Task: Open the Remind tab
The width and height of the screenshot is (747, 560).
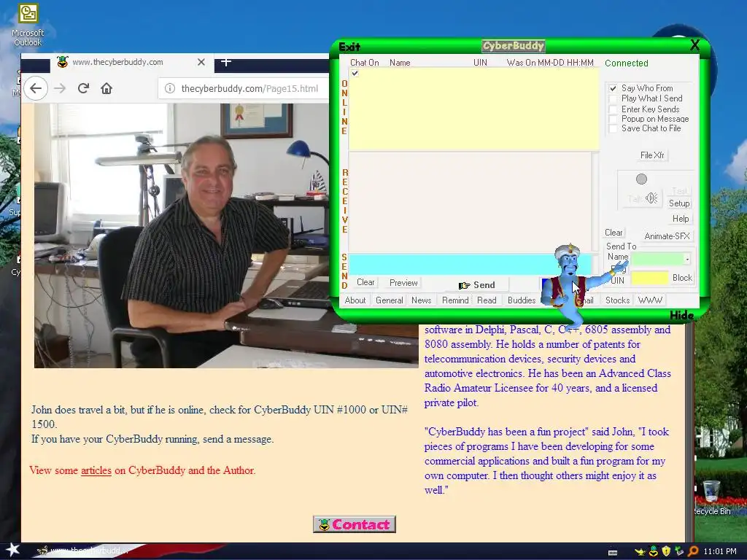Action: point(455,300)
